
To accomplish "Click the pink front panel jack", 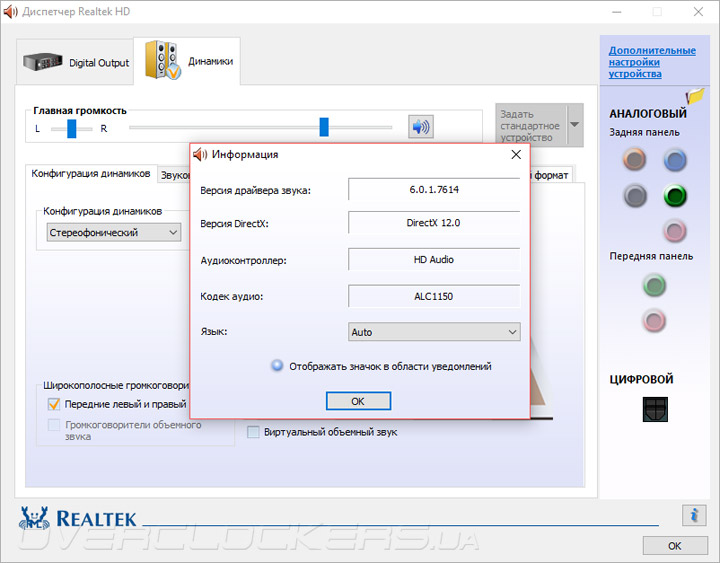I will [654, 320].
